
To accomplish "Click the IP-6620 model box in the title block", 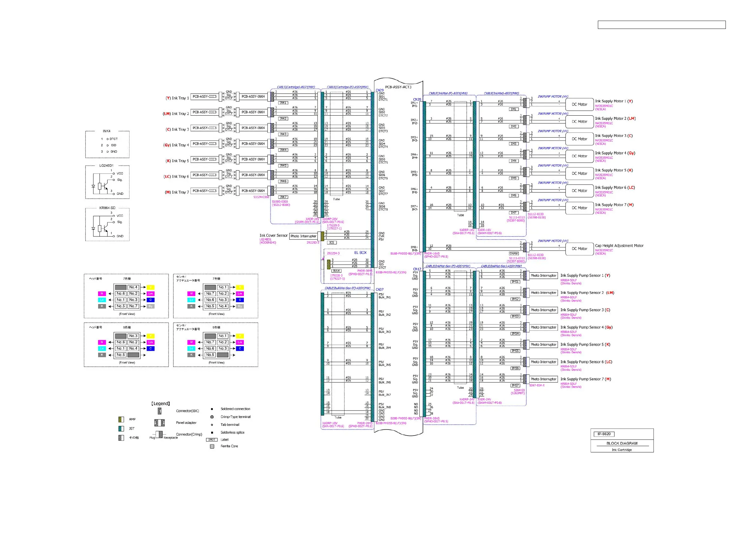I will pos(604,434).
